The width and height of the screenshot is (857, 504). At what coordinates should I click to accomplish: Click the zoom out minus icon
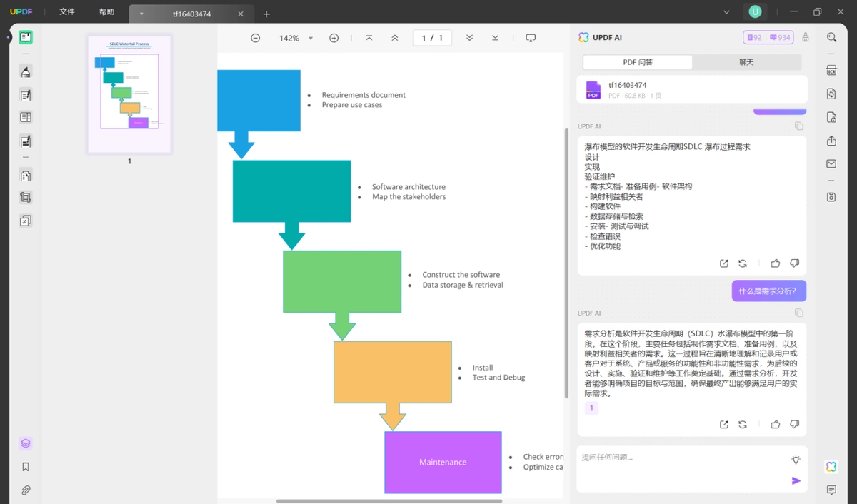pos(256,38)
